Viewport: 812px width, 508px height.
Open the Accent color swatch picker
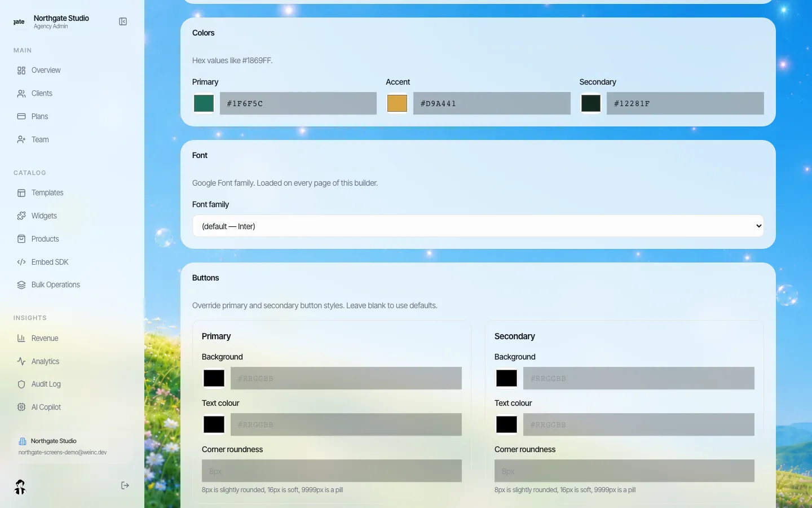[397, 103]
